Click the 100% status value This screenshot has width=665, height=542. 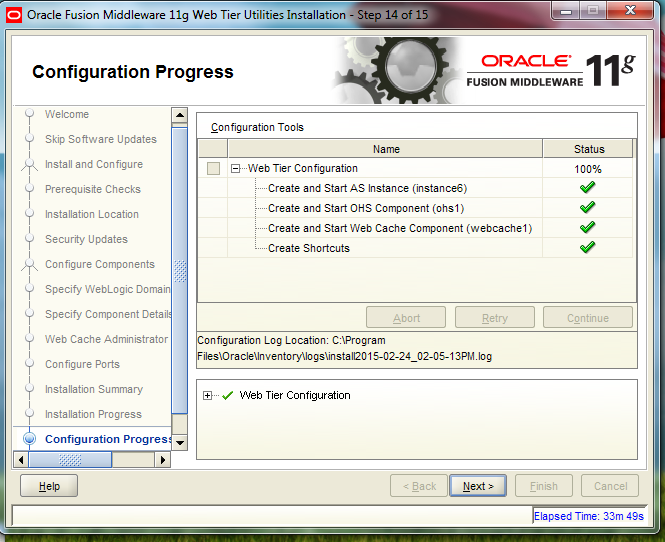588,169
